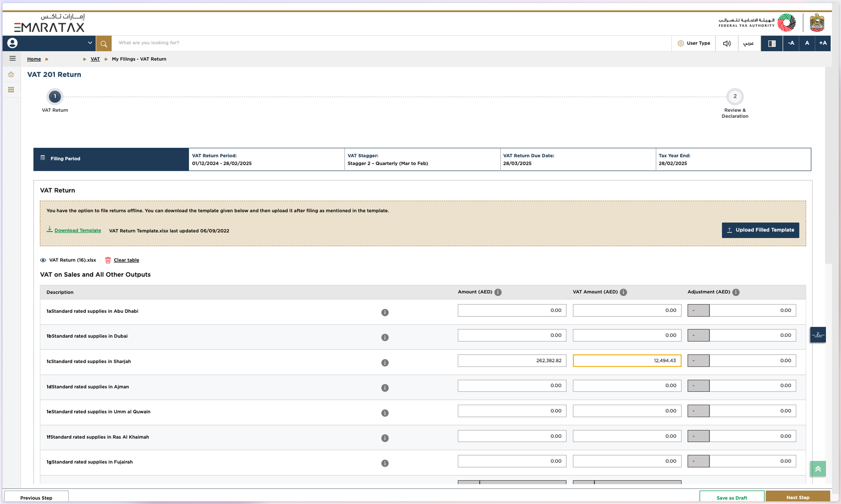Click the info icon for Sharjah supplies
This screenshot has height=504, width=841.
click(385, 363)
